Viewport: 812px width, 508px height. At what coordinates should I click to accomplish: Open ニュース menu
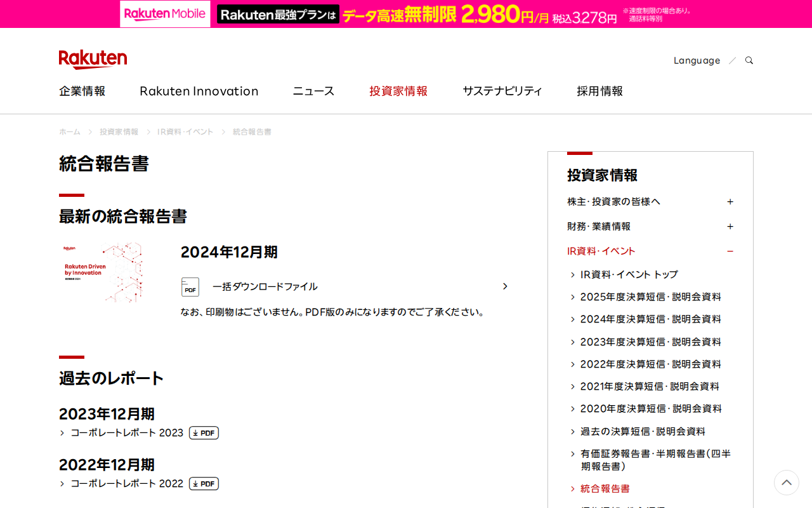tap(313, 91)
